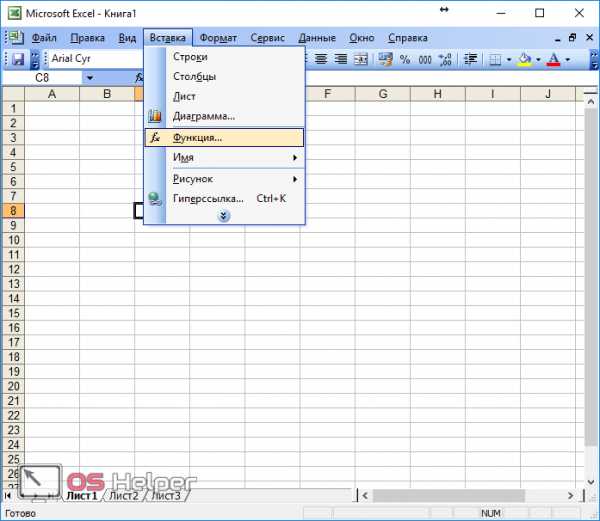
Task: Expand full Вставка menu with chevrons
Action: click(x=224, y=216)
